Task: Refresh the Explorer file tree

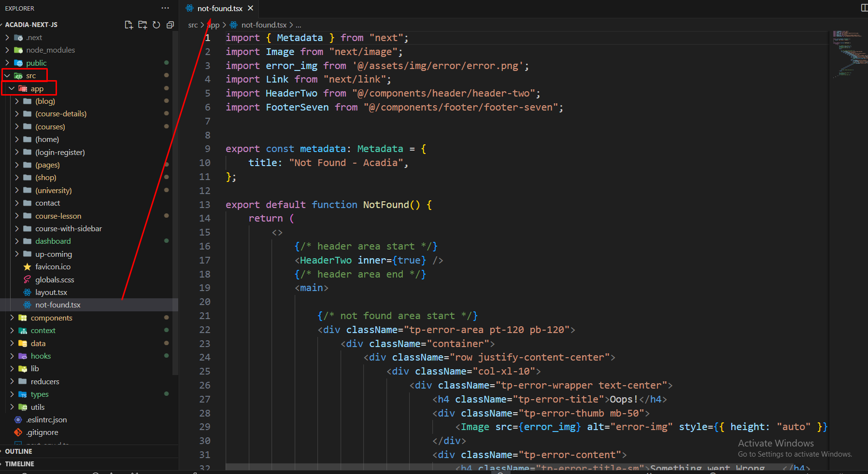Action: (x=156, y=25)
